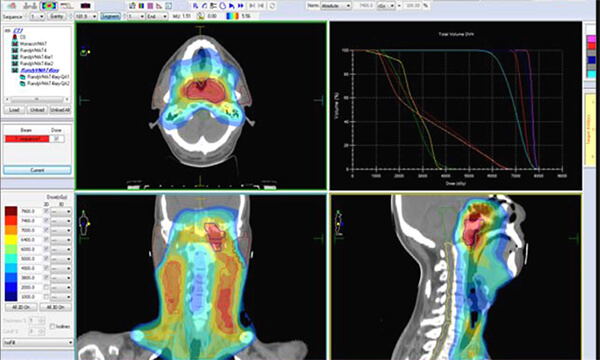This screenshot has height=360, width=600.
Task: Toggle 2D checkbox for 7400.0 isodose
Action: tap(46, 221)
